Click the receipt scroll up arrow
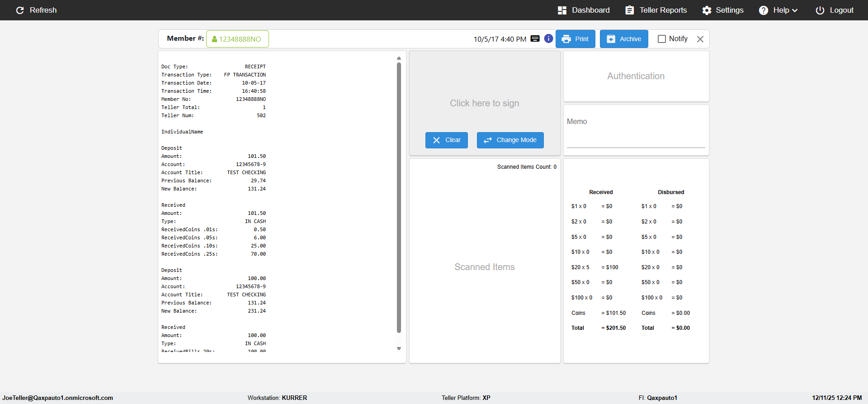 click(399, 58)
